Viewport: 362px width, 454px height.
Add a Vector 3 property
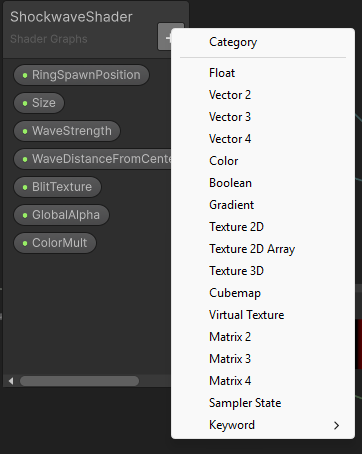pyautogui.click(x=263, y=117)
